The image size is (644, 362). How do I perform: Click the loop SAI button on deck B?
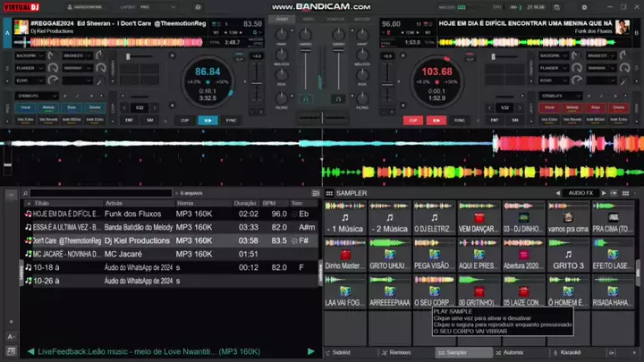tap(515, 121)
